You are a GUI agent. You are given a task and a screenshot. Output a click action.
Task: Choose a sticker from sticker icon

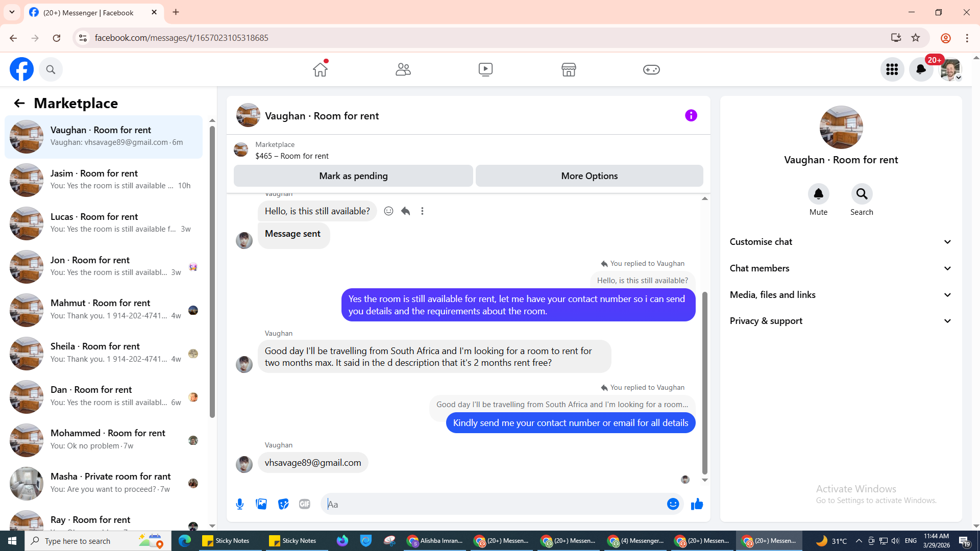[x=283, y=505]
